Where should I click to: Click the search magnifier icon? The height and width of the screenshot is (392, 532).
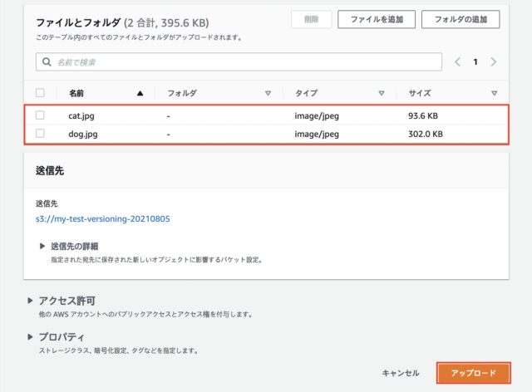tap(47, 62)
